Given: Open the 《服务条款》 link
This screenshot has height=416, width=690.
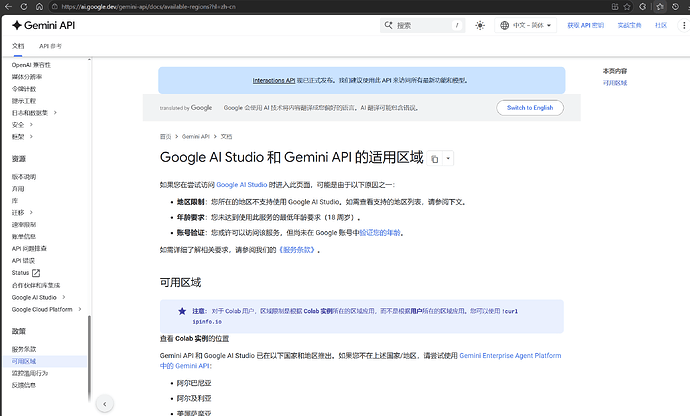Looking at the screenshot, I should [297, 250].
